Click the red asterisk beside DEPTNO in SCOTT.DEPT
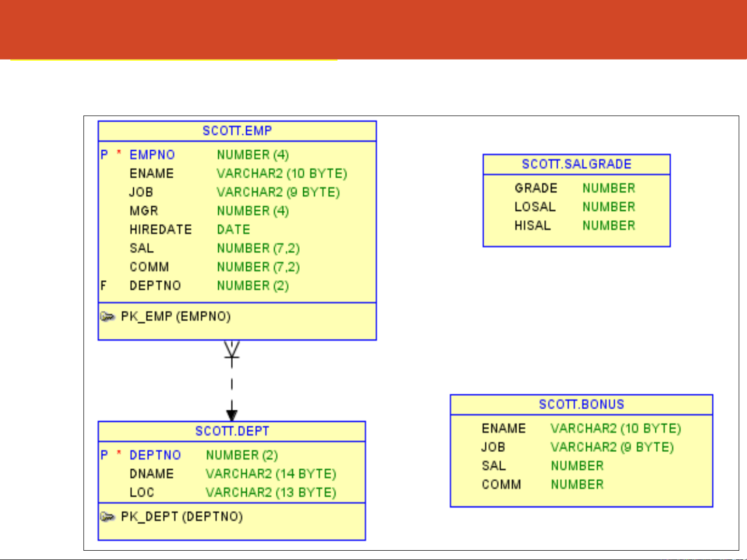 [x=119, y=454]
